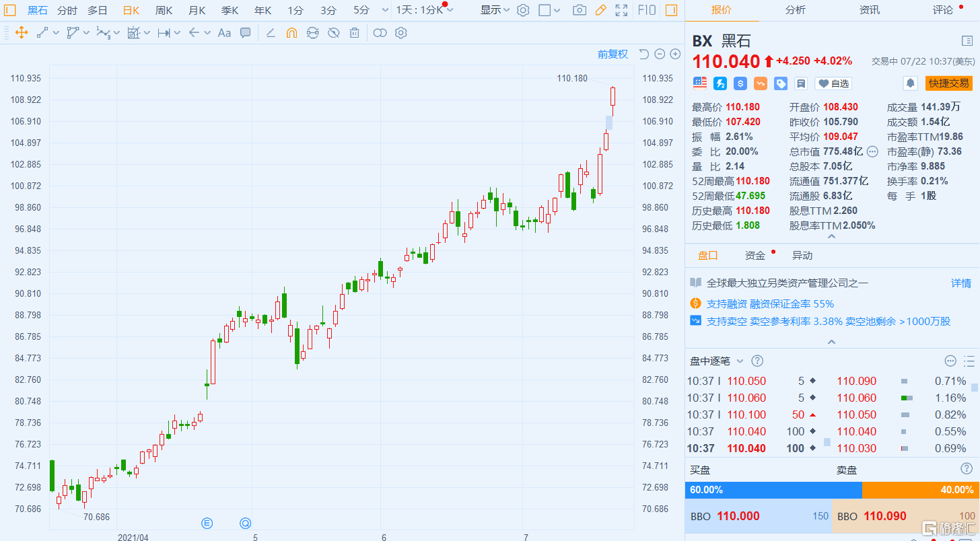Switch to 月K monthly chart
The height and width of the screenshot is (541, 980).
click(197, 10)
